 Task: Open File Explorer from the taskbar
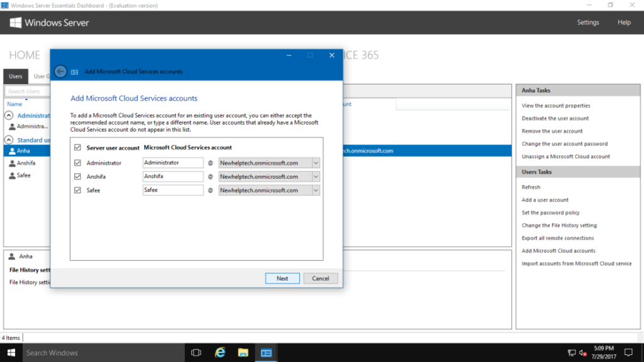[243, 353]
